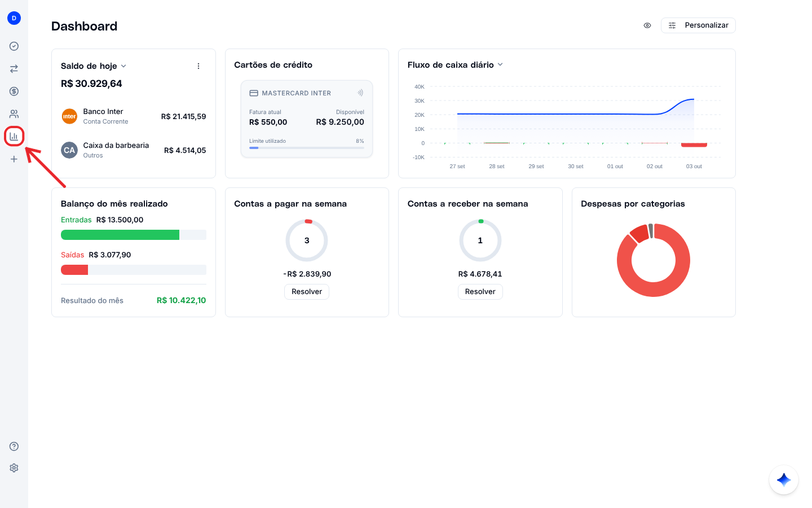Click the red Saídas progress bar
The width and height of the screenshot is (812, 508).
point(134,270)
